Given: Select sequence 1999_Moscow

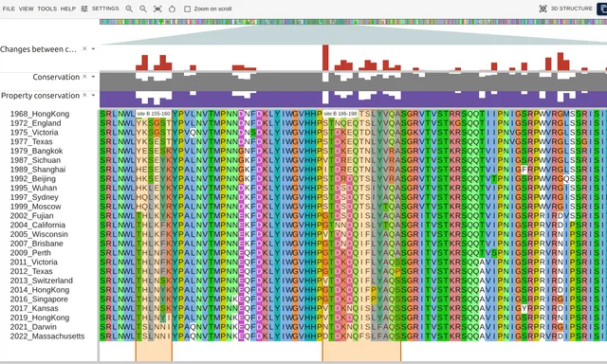Looking at the screenshot, I should click(36, 207).
